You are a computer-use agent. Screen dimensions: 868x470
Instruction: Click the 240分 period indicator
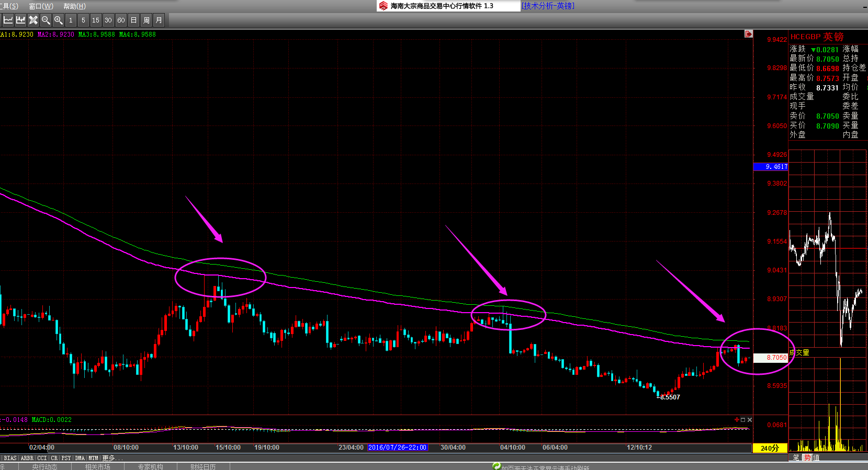pyautogui.click(x=770, y=448)
